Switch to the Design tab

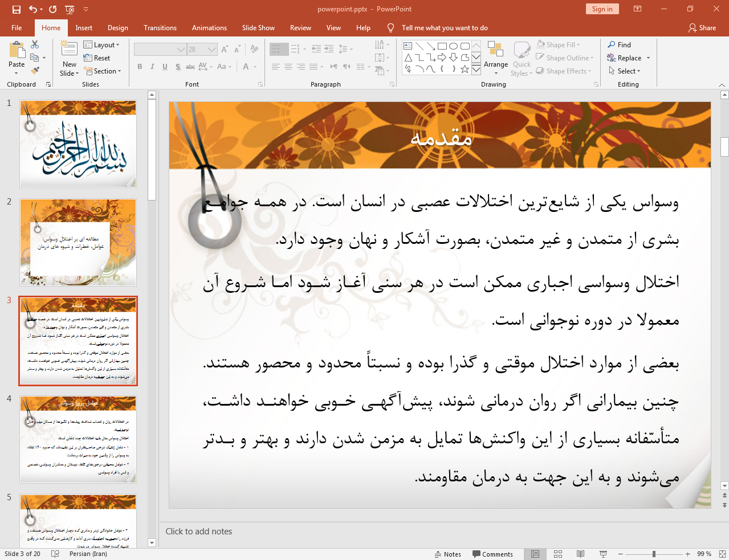coord(117,28)
